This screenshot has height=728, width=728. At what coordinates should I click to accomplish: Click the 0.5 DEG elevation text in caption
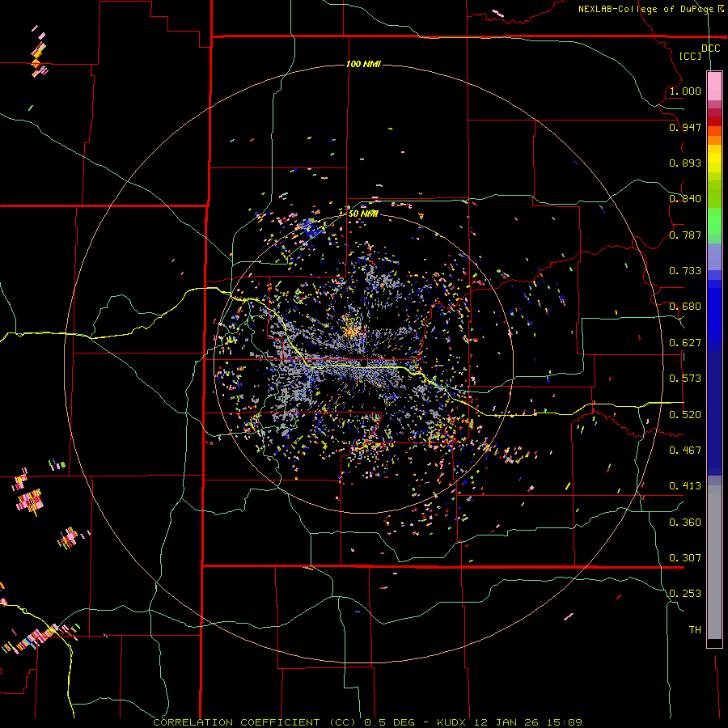pos(389,722)
